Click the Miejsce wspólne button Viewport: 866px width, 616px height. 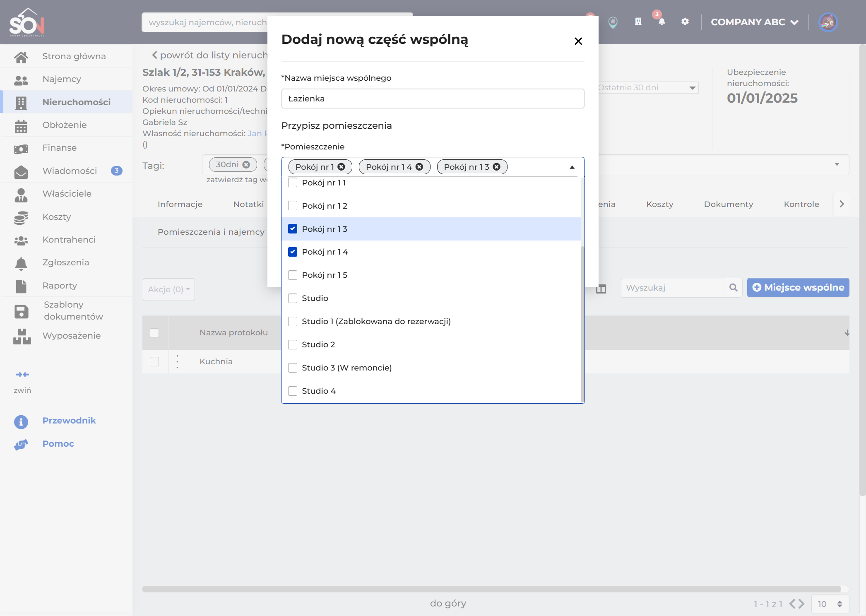click(x=798, y=287)
